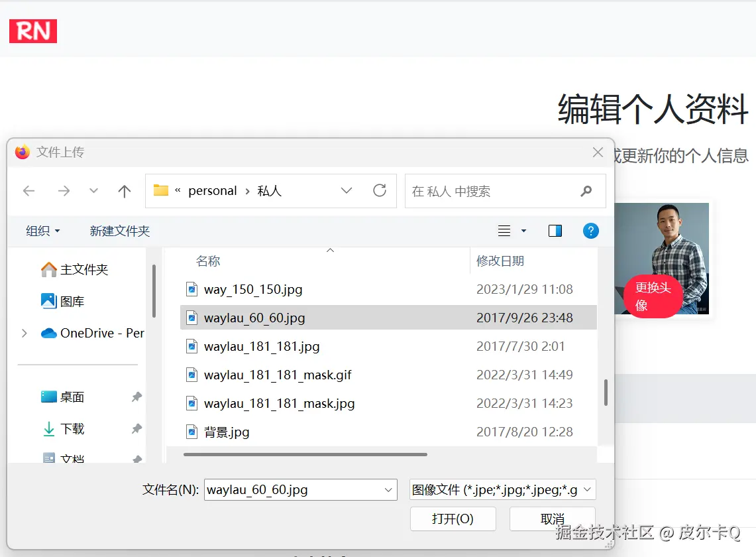This screenshot has height=557, width=756.
Task: Open the 文件名 combo box dropdown arrow
Action: click(388, 489)
